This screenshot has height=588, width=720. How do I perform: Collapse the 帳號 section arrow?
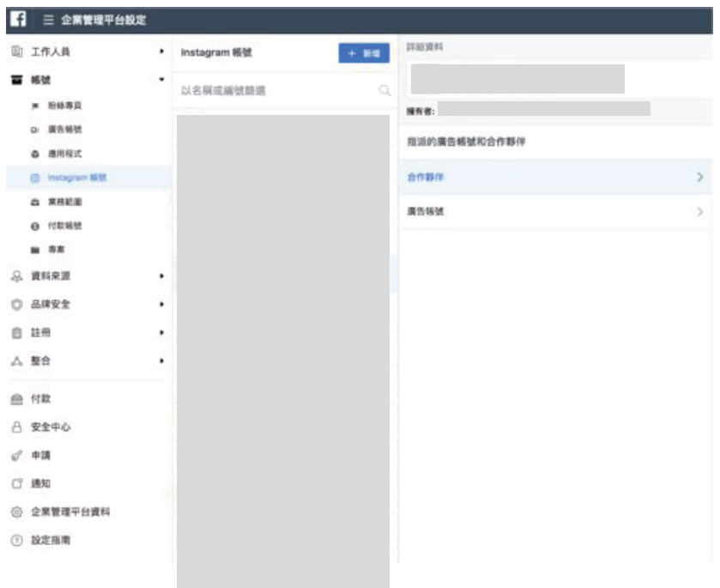pos(161,80)
